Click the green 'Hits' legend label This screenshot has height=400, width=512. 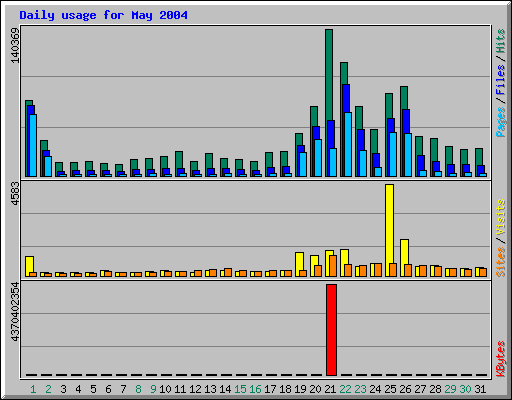(500, 41)
